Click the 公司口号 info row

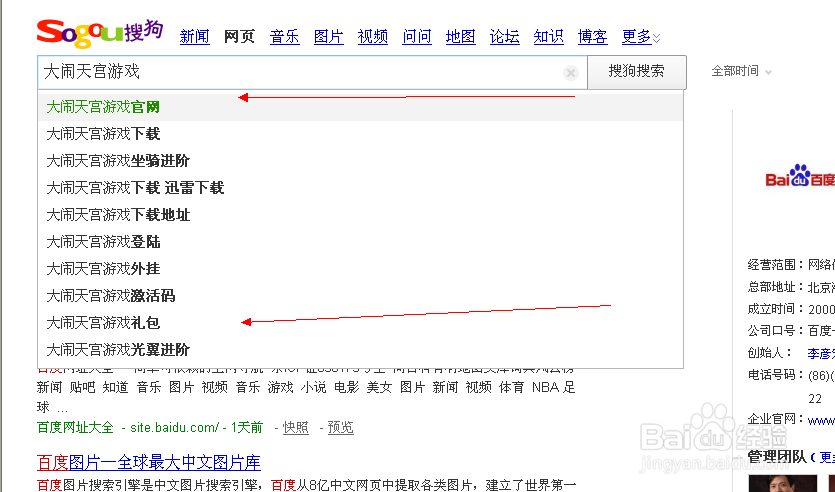[x=791, y=331]
